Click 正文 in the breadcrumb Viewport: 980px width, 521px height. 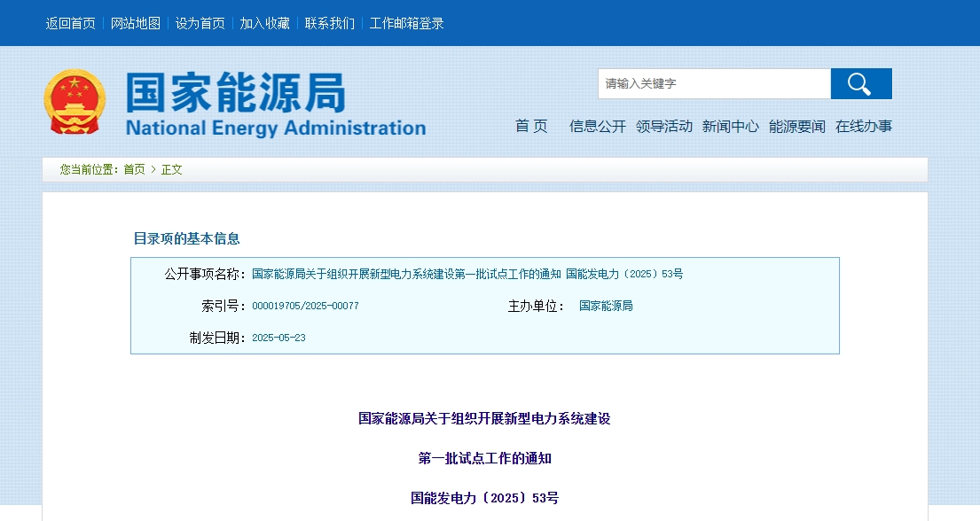[x=172, y=169]
